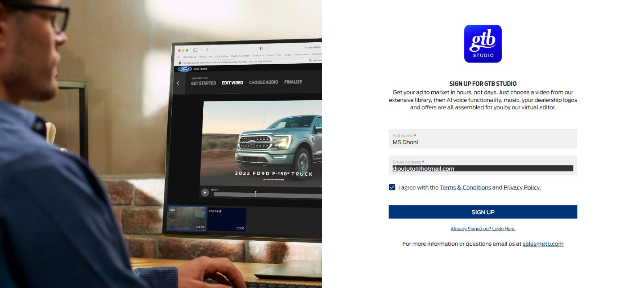Focus the Full Name input field

click(x=483, y=139)
